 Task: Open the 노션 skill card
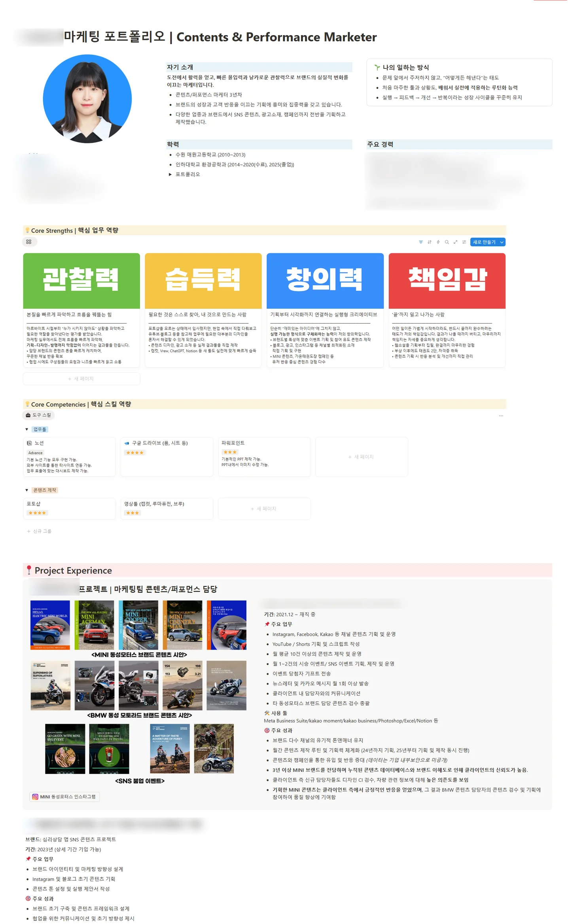point(69,457)
